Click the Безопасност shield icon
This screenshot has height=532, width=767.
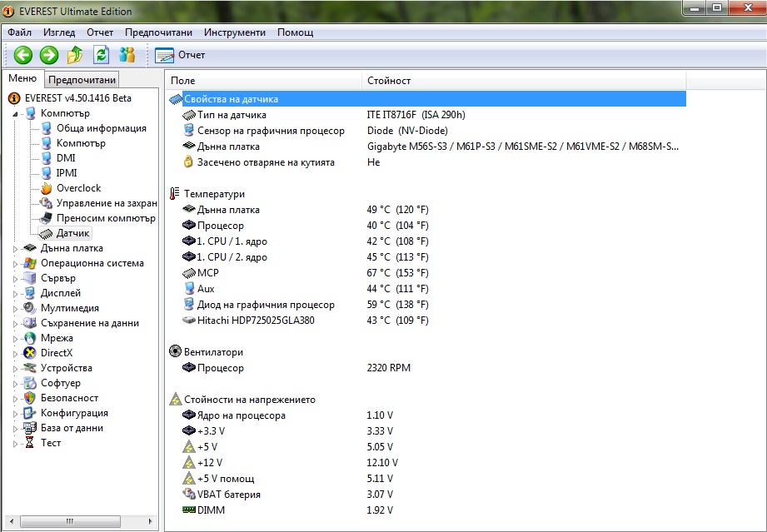click(x=30, y=398)
